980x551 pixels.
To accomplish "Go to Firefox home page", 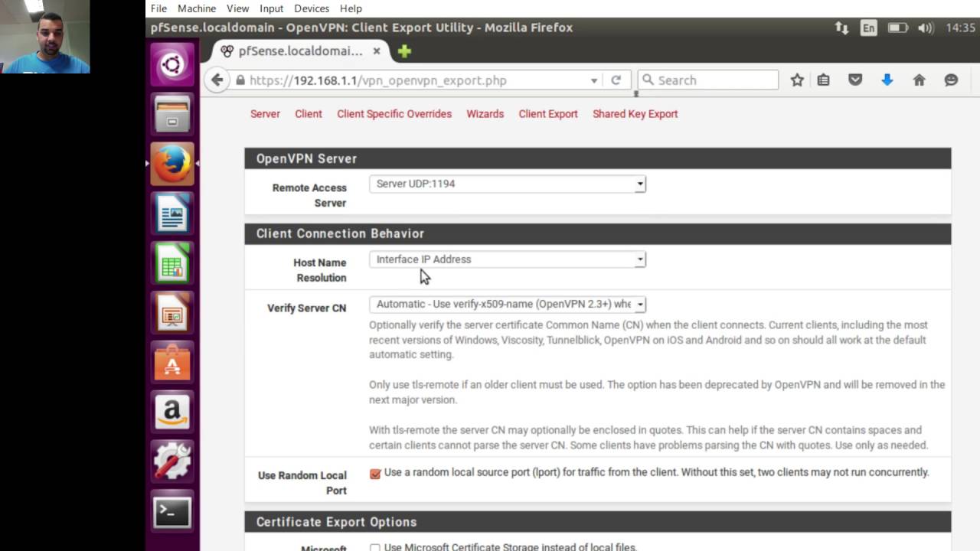I will [x=920, y=80].
